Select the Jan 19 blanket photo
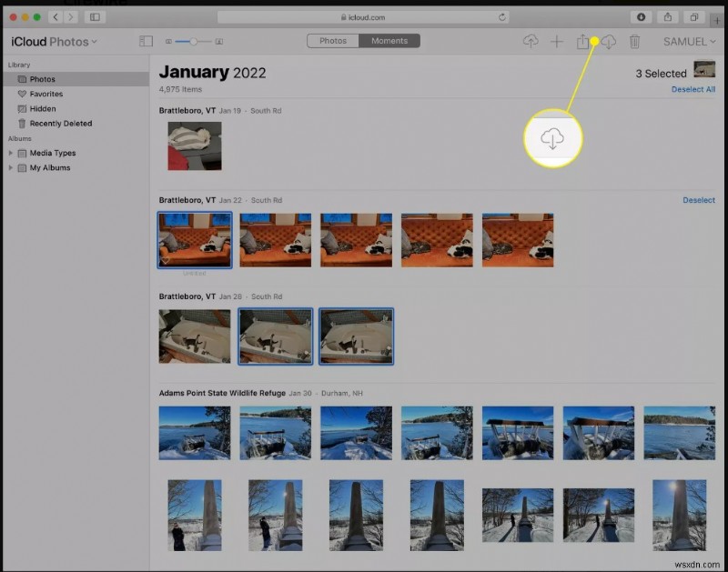The image size is (728, 572). click(195, 146)
